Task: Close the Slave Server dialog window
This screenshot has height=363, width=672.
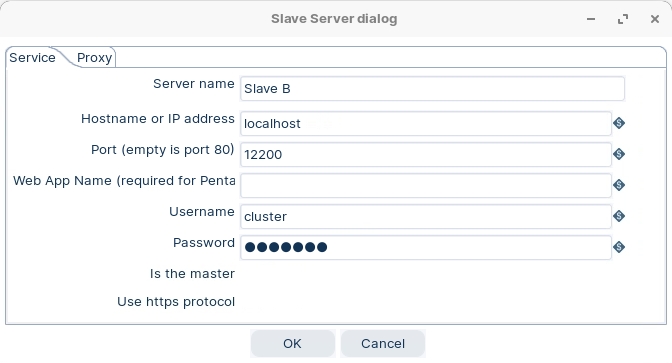Action: [654, 19]
